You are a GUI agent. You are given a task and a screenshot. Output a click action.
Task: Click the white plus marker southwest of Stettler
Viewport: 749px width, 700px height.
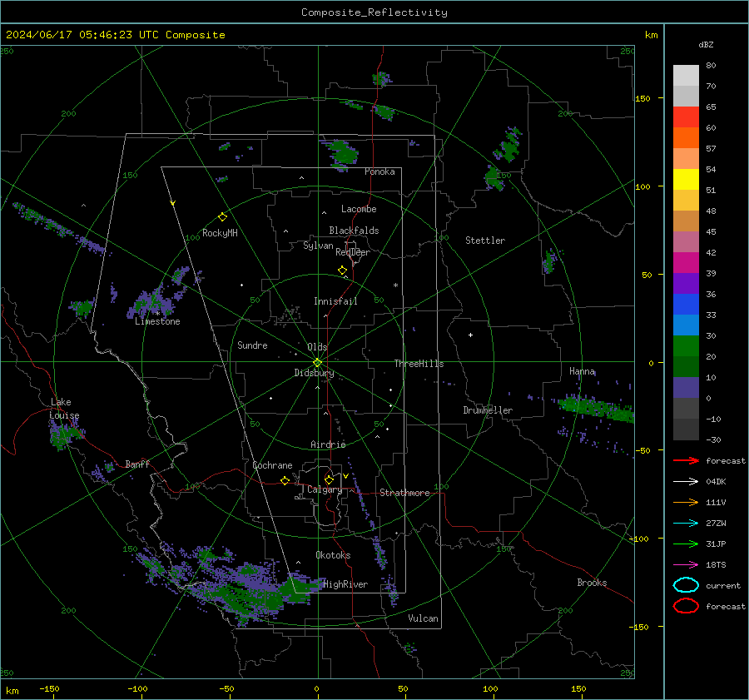pos(470,335)
